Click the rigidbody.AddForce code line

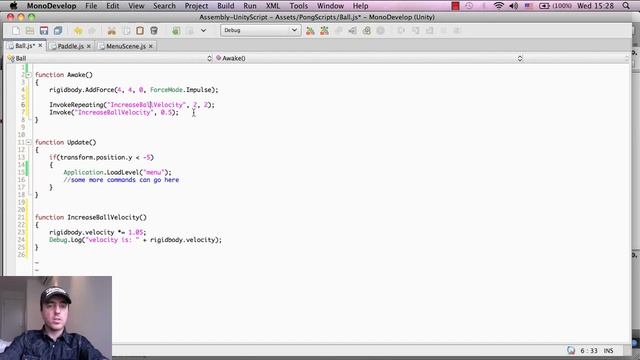click(134, 90)
